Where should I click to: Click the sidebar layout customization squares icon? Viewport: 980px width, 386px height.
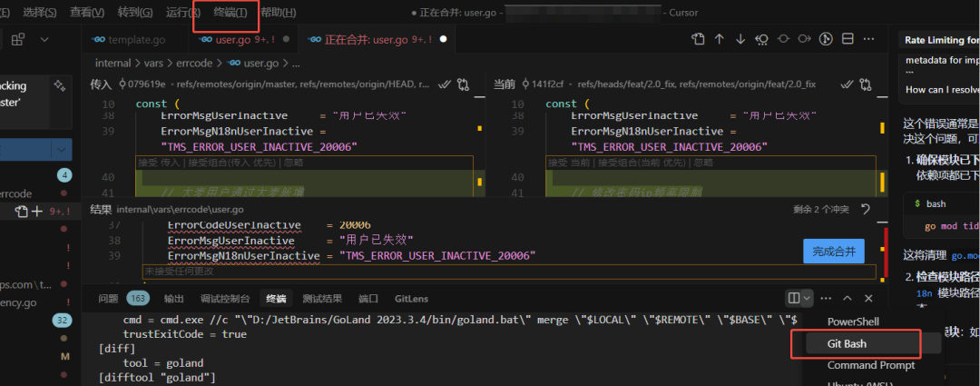(18, 39)
